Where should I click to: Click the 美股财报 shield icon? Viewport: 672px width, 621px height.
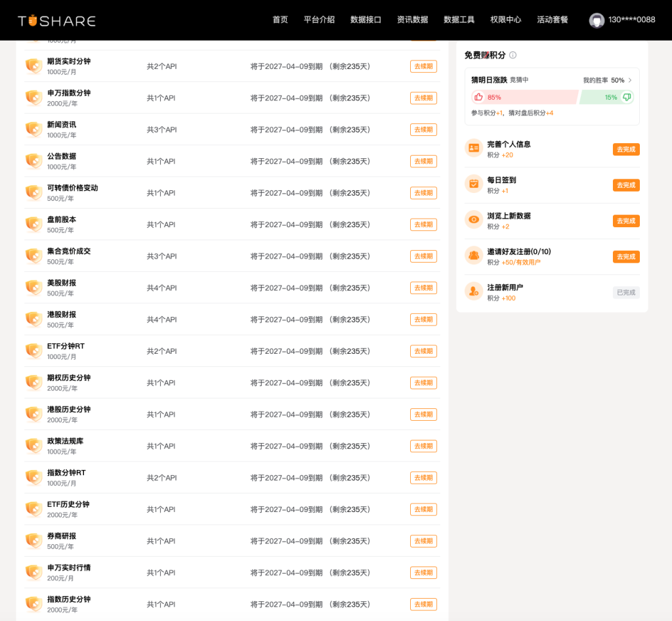(x=33, y=288)
